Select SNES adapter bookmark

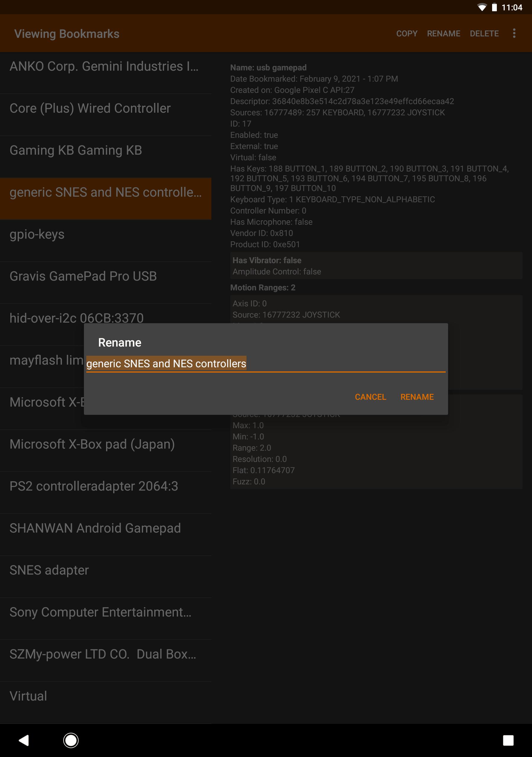click(x=106, y=576)
